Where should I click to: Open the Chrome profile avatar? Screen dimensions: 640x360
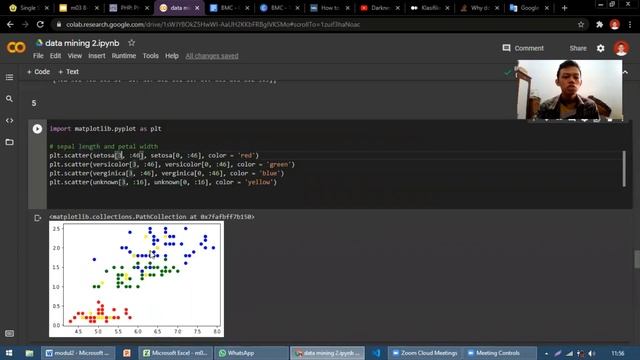(x=615, y=24)
